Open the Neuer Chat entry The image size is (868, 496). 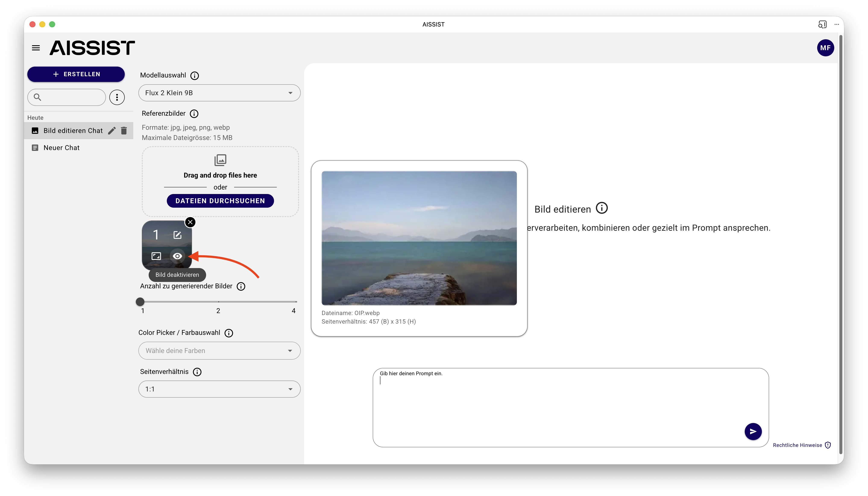coord(78,148)
